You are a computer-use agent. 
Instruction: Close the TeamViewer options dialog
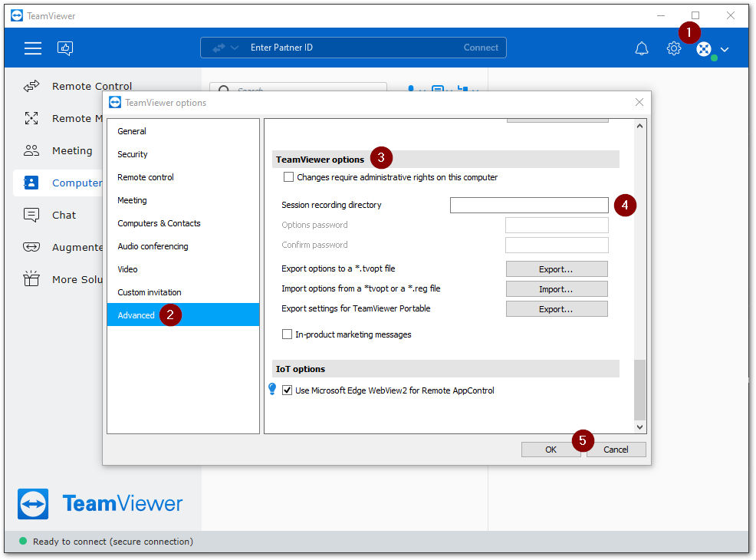[639, 102]
